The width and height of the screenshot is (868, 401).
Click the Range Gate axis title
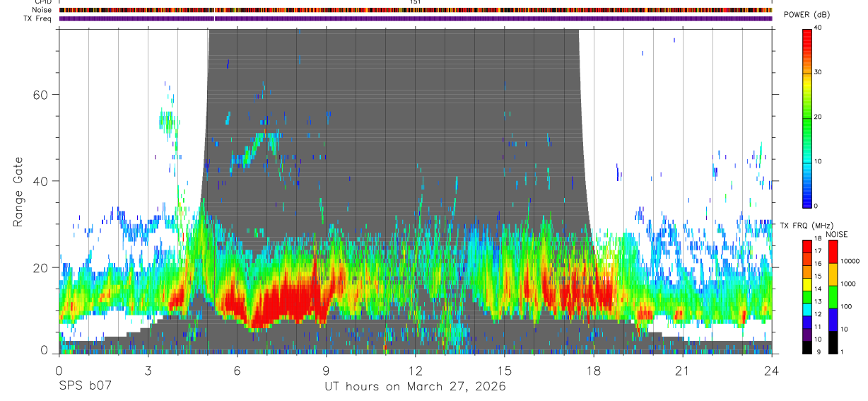(18, 192)
